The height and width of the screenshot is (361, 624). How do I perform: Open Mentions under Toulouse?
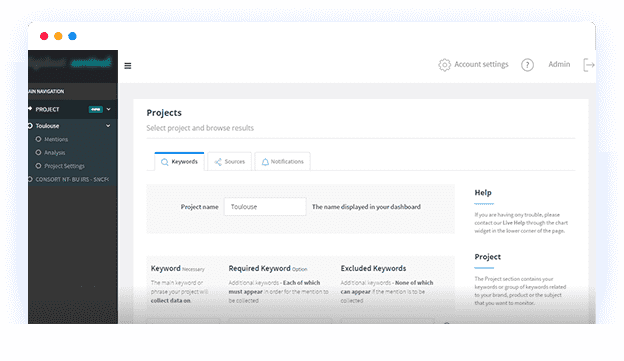point(56,139)
